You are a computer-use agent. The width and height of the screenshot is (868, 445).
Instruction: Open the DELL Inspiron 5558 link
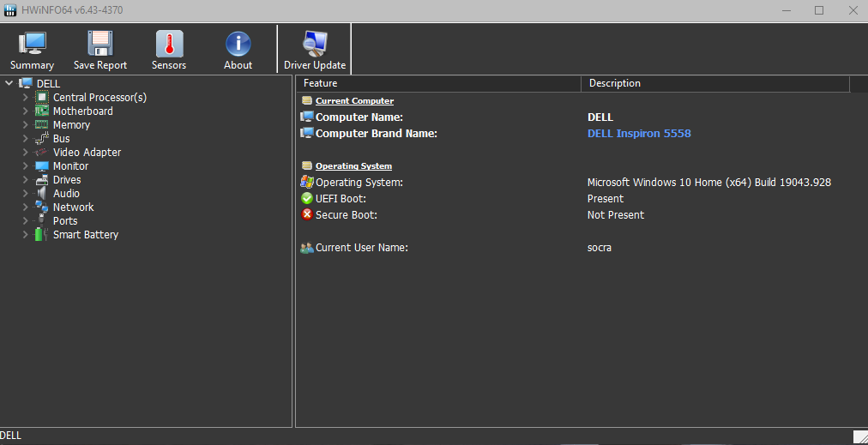[x=639, y=134]
